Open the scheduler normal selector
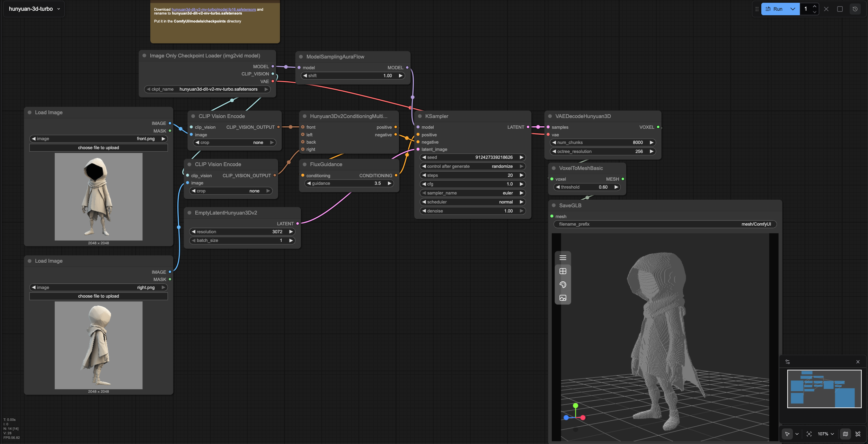 (x=472, y=202)
